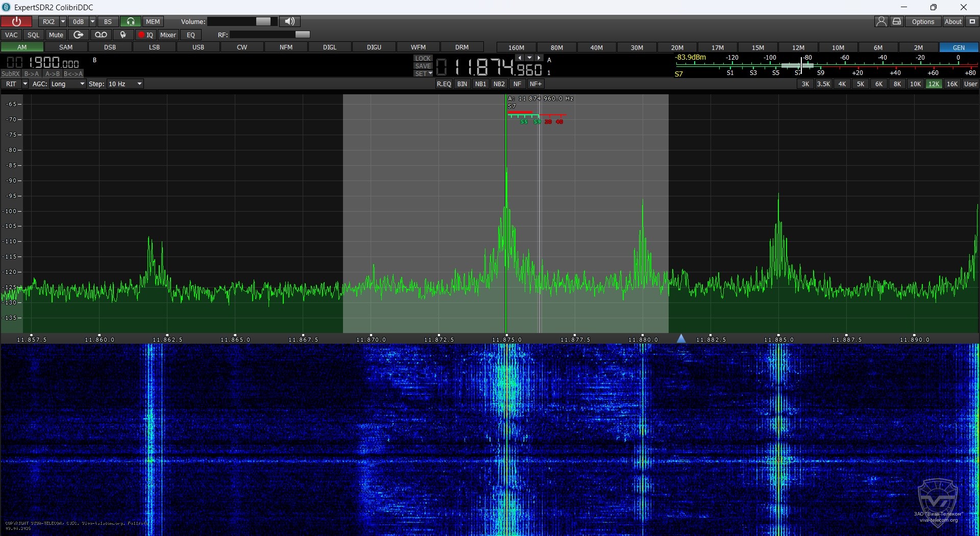This screenshot has width=980, height=536.
Task: Click the Volume slider handle
Action: 263,21
